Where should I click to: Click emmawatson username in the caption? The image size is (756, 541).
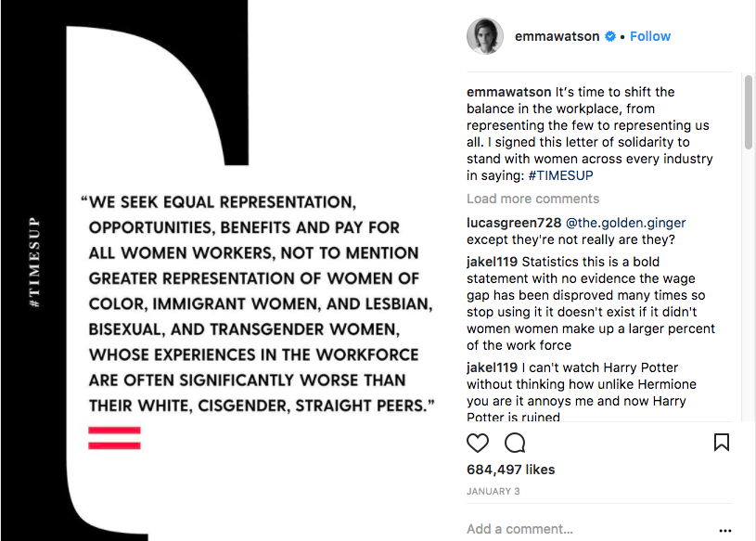508,92
